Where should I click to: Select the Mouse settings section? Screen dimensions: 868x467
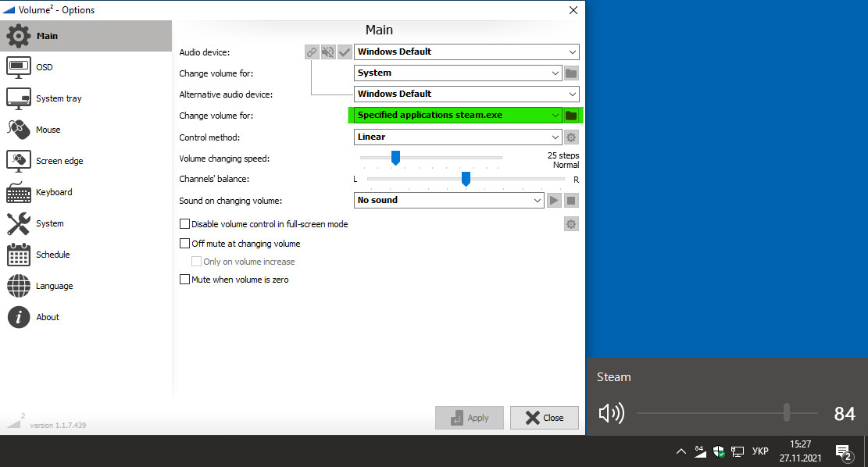coord(48,130)
